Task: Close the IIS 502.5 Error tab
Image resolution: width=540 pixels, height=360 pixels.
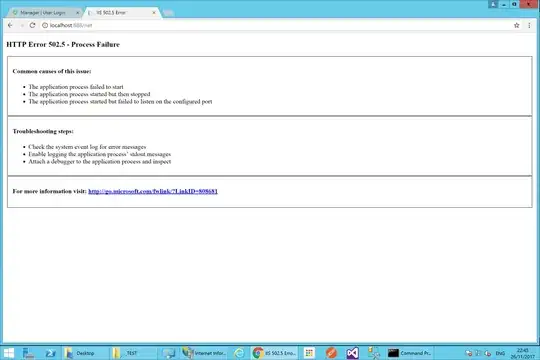Action: [154, 13]
